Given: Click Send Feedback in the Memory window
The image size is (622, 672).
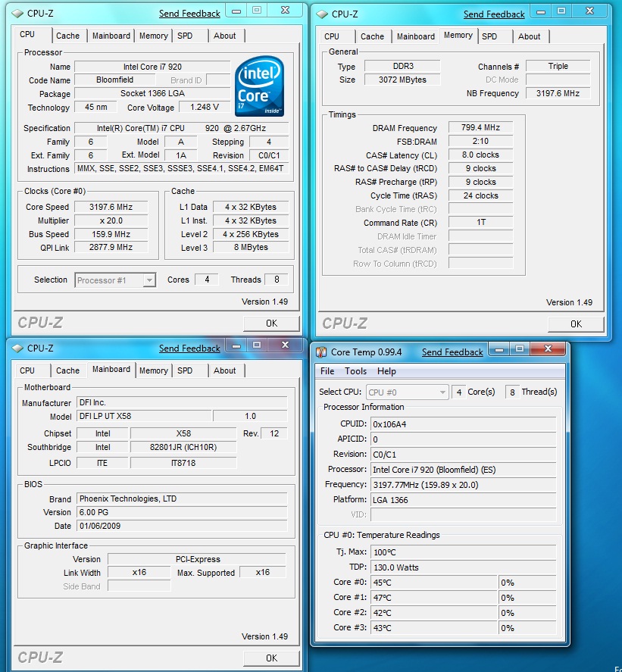Looking at the screenshot, I should pos(494,14).
